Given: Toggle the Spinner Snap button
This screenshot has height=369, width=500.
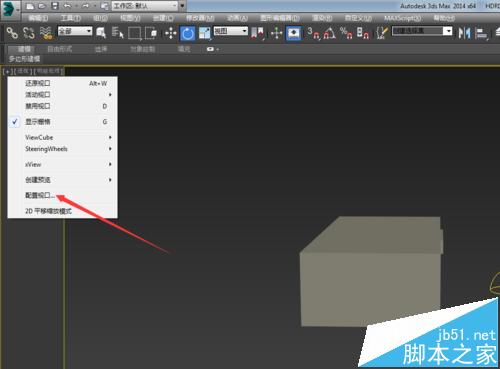Looking at the screenshot, I should coord(363,33).
